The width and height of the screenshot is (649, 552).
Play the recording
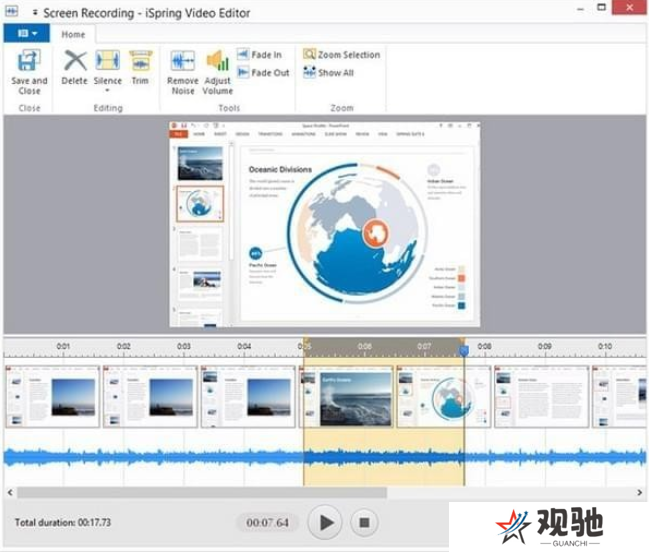325,523
